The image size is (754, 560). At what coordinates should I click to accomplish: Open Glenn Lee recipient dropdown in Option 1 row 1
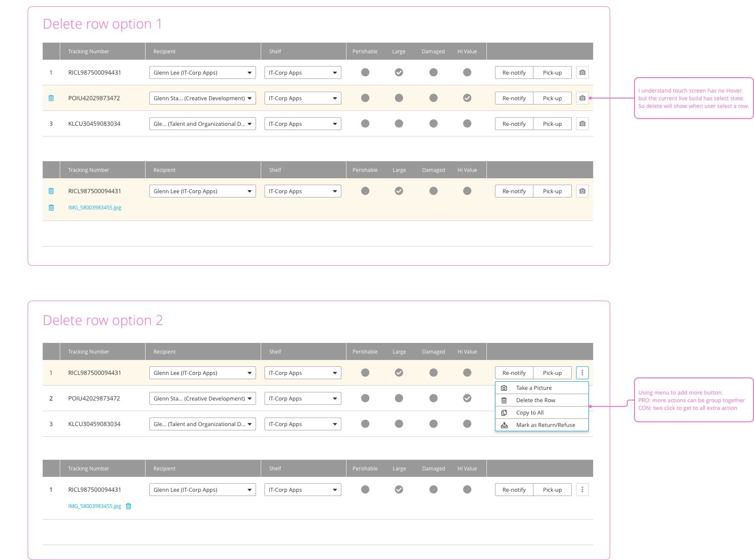[203, 73]
